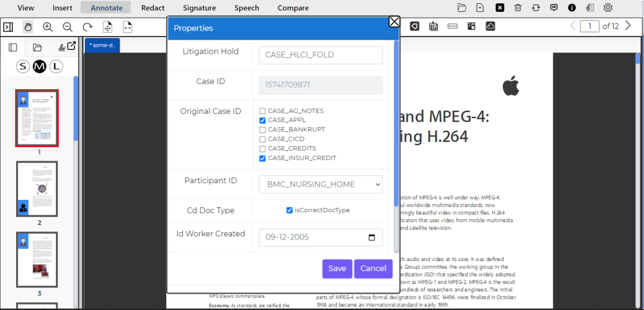Screen dimensions: 644x310
Task: Go to the next page arrow
Action: [x=628, y=26]
